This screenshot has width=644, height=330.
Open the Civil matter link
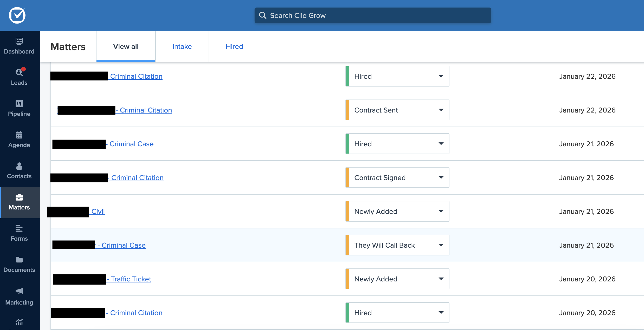98,212
